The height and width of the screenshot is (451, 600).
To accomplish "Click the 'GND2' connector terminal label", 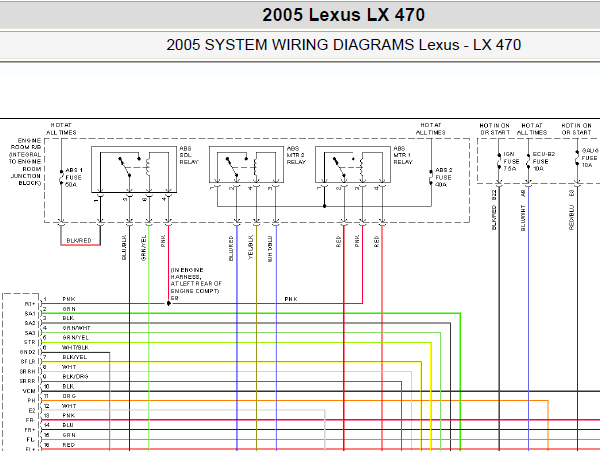I will coord(28,352).
